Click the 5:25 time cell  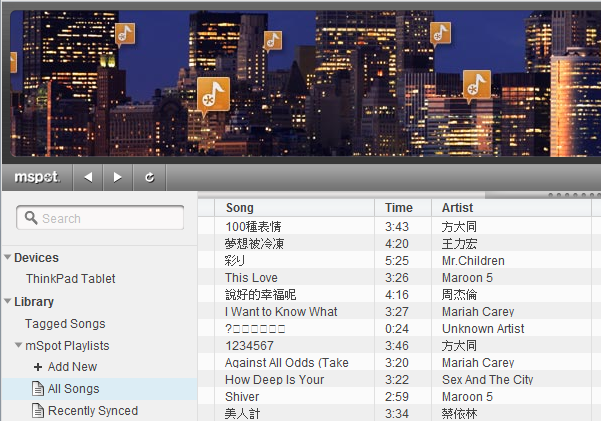[x=397, y=261]
